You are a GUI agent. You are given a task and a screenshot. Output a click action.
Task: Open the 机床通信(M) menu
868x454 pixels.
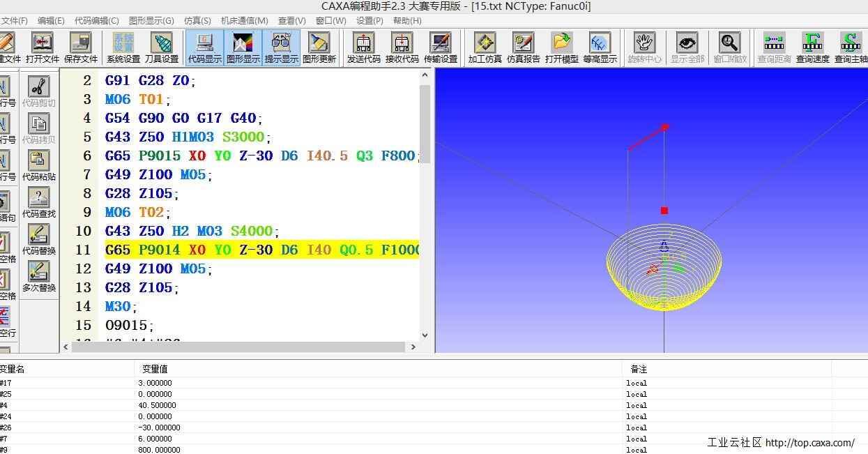(244, 21)
